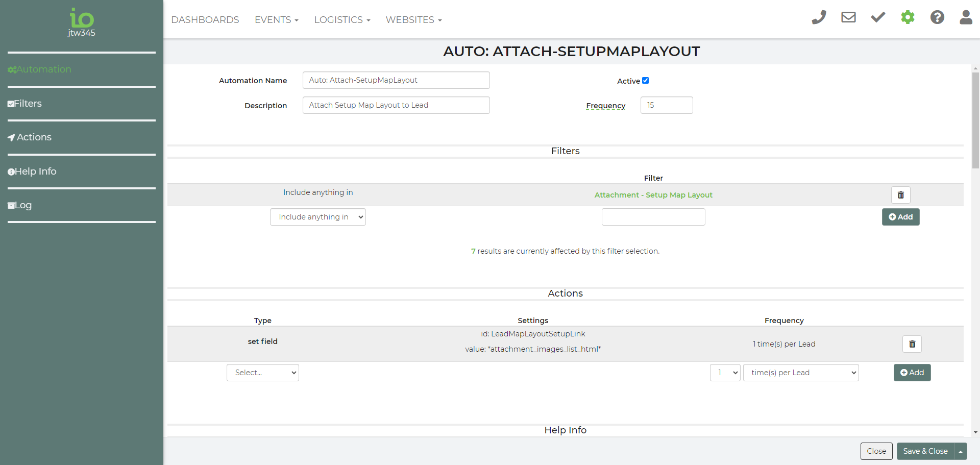Image resolution: width=980 pixels, height=465 pixels.
Task: Open the envelope mail icon
Action: click(x=848, y=18)
